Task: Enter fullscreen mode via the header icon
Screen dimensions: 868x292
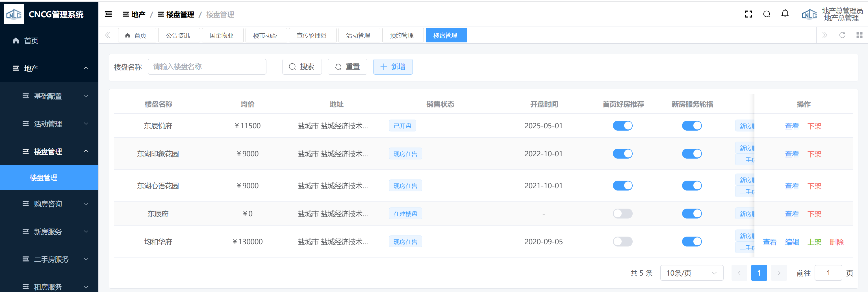Action: point(748,14)
